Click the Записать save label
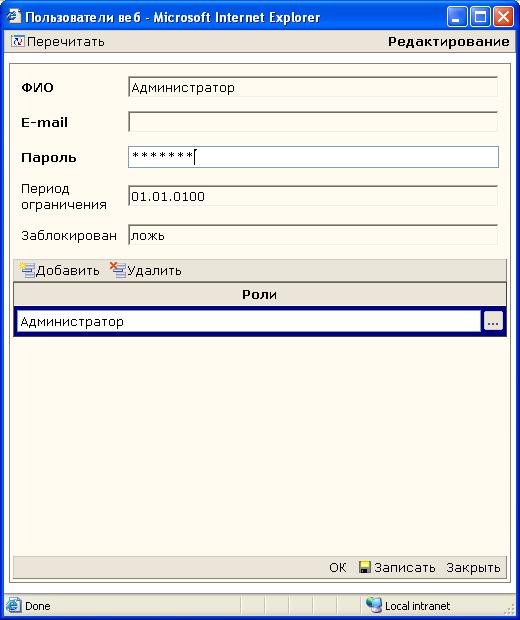The width and height of the screenshot is (520, 620). (405, 567)
